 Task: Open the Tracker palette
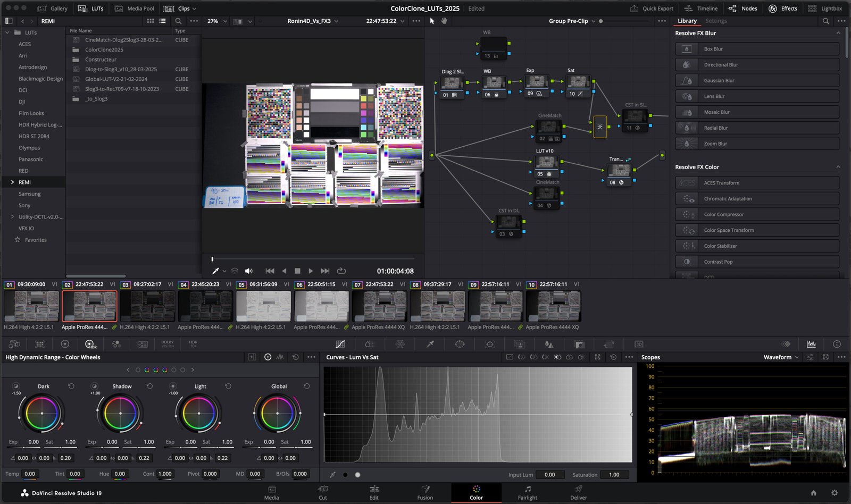[490, 344]
